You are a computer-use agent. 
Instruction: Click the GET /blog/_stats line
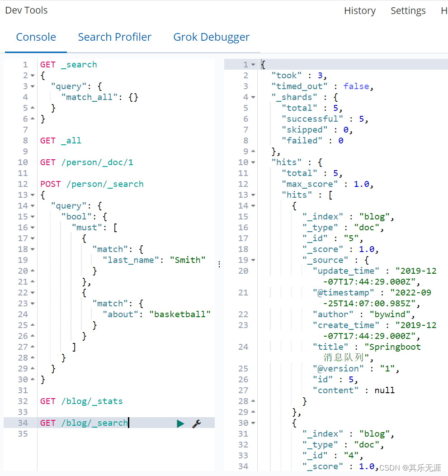[81, 401]
